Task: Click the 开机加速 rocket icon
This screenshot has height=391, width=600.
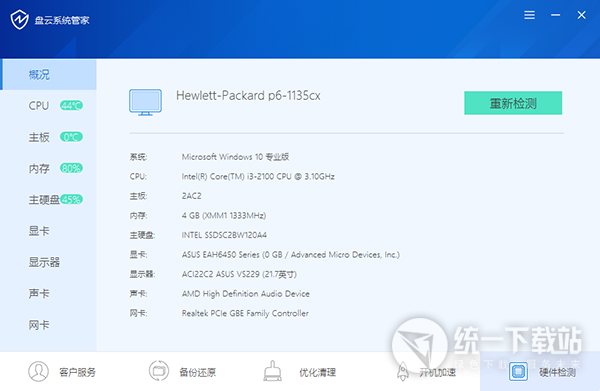Action: (403, 371)
